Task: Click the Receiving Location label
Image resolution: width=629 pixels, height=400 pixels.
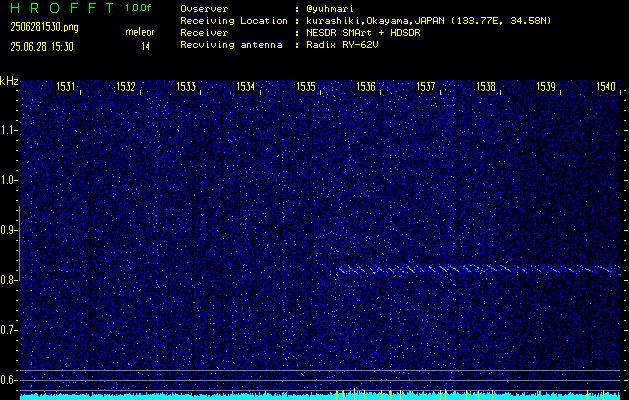Action: click(x=234, y=21)
